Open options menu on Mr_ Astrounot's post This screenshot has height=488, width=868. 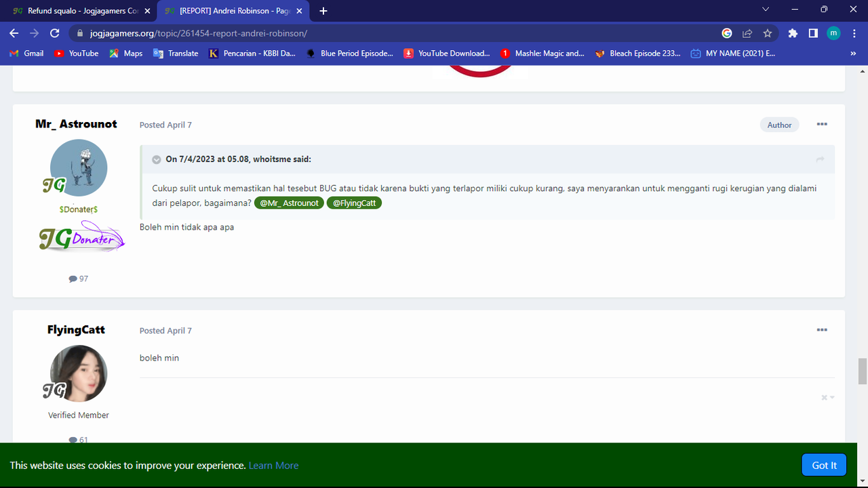(822, 124)
